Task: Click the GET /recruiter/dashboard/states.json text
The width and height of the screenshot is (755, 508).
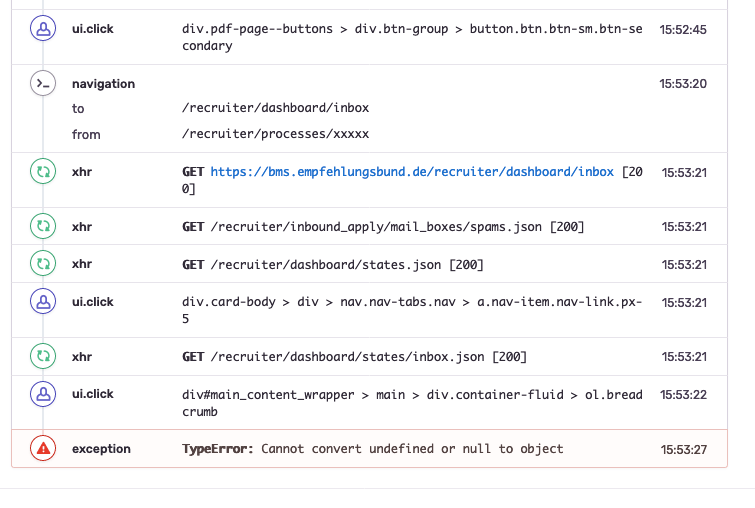Action: point(333,265)
